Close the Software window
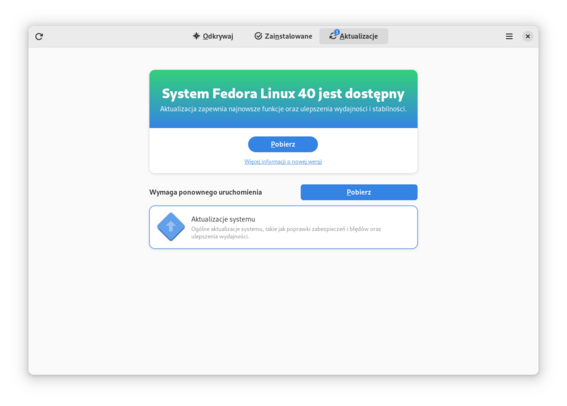567x406 pixels. [x=528, y=36]
